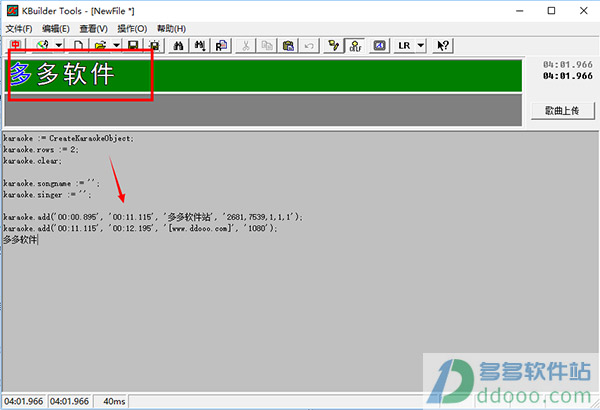Toggle the pressed karaoke person icon
600x410 pixels.
click(355, 46)
